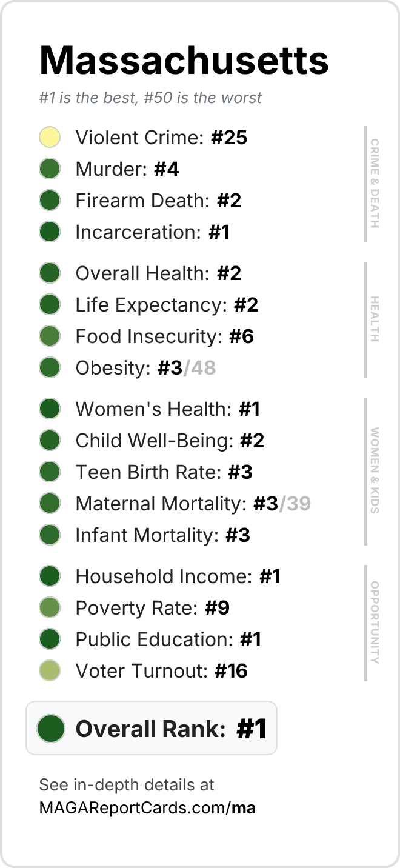Image resolution: width=400 pixels, height=868 pixels.
Task: Click the yellow dot beside Violent Crime
Action: click(x=50, y=138)
